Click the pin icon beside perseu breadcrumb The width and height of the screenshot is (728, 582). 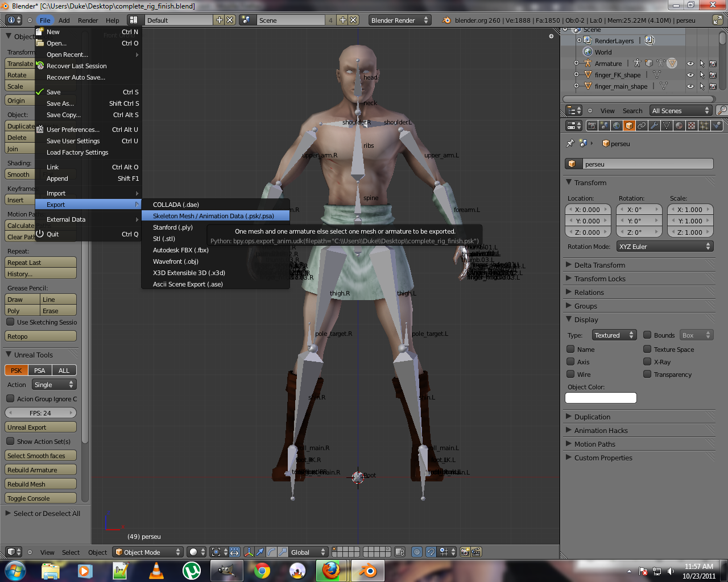click(570, 143)
